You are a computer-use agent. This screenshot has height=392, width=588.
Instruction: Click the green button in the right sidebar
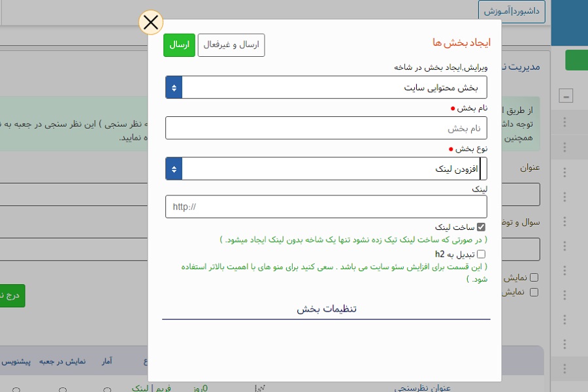click(576, 60)
